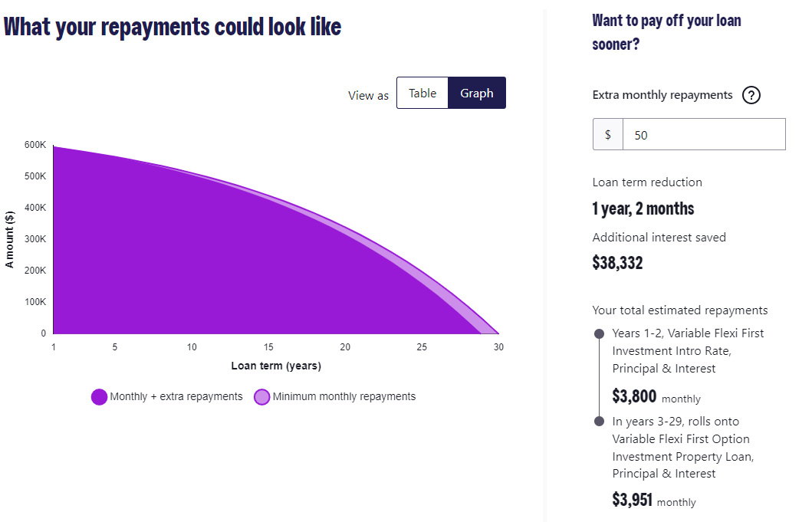This screenshot has height=522, width=812.
Task: Click the Minimum monthly repayments legend swatch
Action: 261,396
